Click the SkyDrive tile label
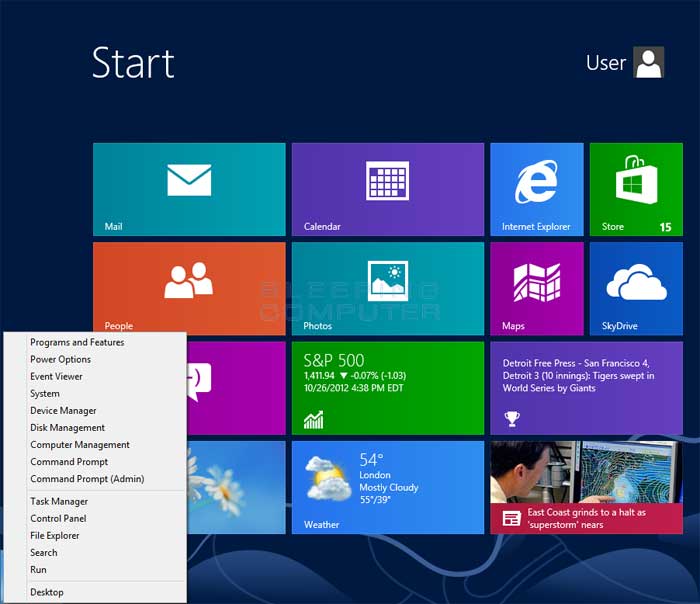This screenshot has width=700, height=604. [x=620, y=326]
